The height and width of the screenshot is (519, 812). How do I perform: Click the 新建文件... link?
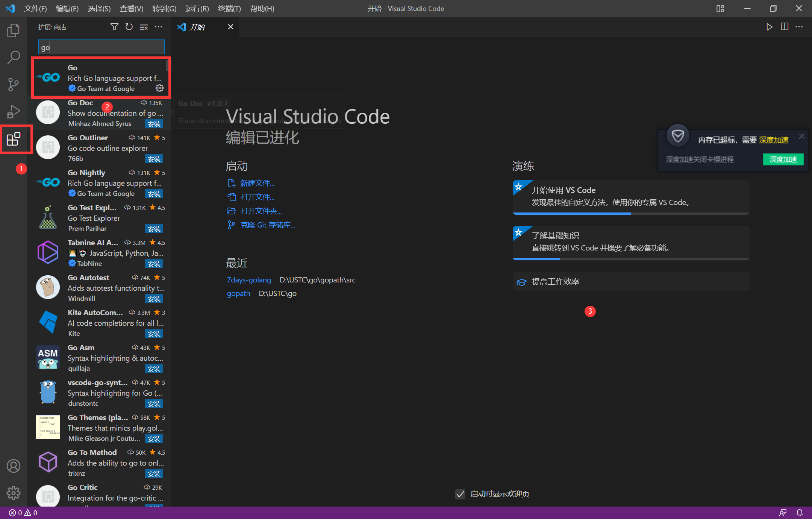pyautogui.click(x=258, y=183)
